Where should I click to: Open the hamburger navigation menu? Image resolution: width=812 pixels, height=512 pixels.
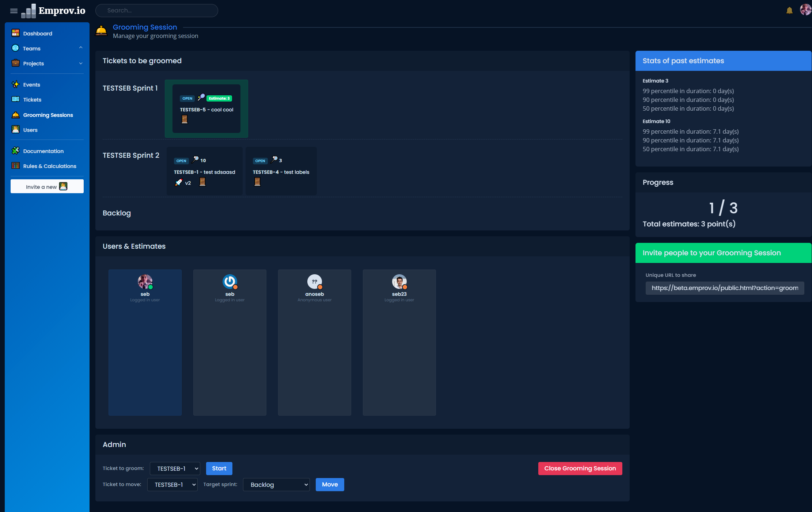point(14,11)
